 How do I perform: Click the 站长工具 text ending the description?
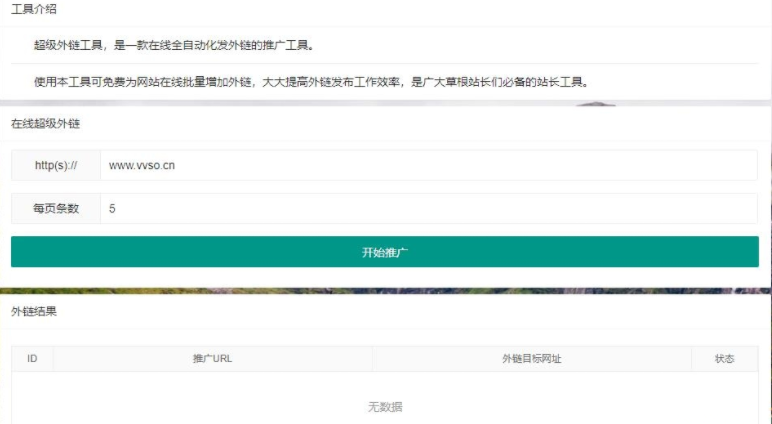563,82
